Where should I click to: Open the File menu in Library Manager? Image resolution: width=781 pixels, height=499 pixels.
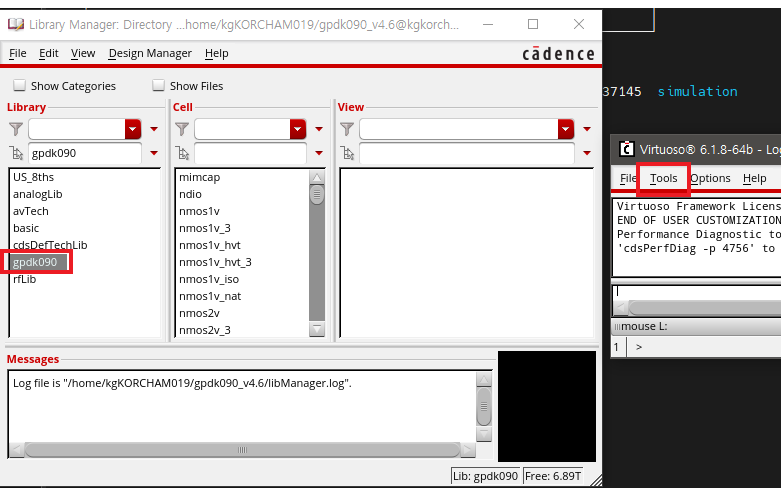point(17,53)
